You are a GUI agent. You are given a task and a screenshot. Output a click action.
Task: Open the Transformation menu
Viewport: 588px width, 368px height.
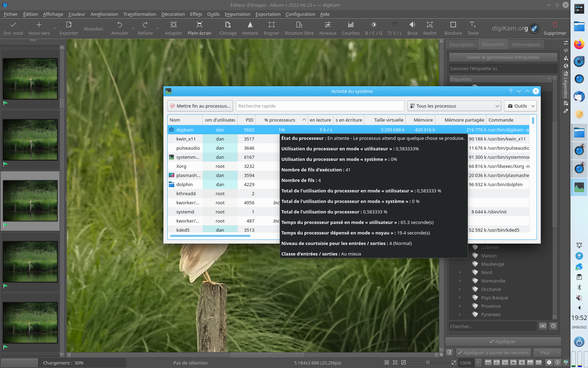point(140,14)
